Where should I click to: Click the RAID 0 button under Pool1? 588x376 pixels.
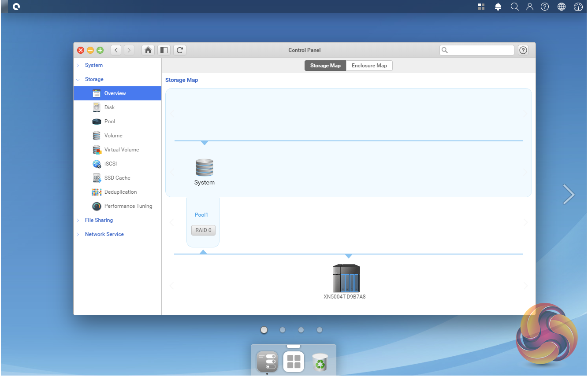click(x=203, y=230)
